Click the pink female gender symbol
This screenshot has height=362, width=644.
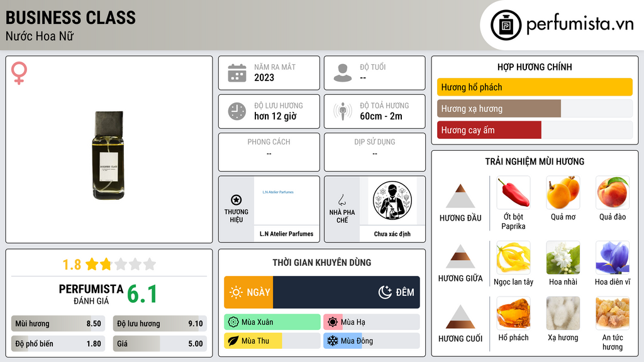(x=19, y=73)
